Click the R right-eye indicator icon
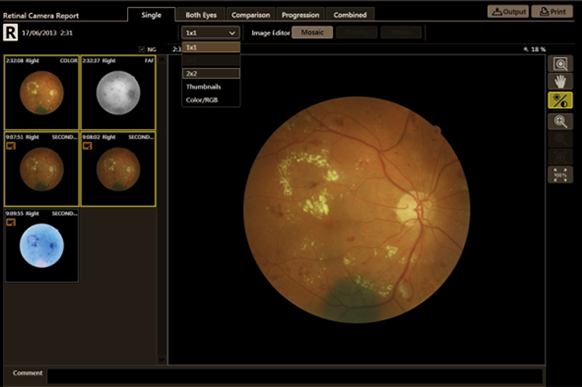 pos(10,33)
